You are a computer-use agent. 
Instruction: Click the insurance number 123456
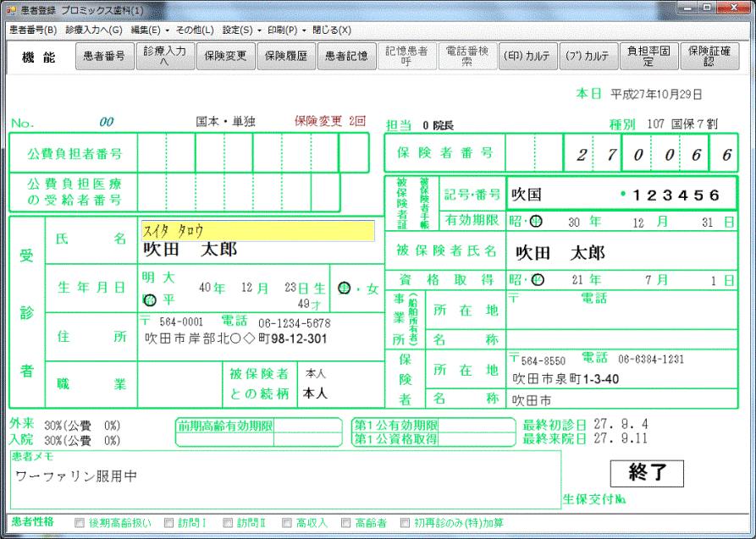pos(676,195)
